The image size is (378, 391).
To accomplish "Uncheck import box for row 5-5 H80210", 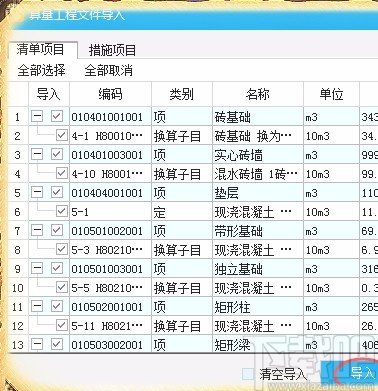I will pyautogui.click(x=61, y=287).
